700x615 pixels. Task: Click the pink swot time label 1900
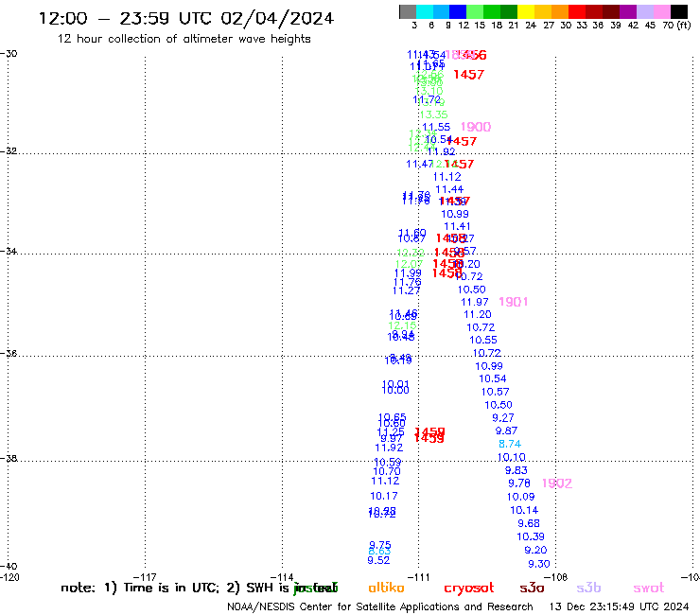476,127
